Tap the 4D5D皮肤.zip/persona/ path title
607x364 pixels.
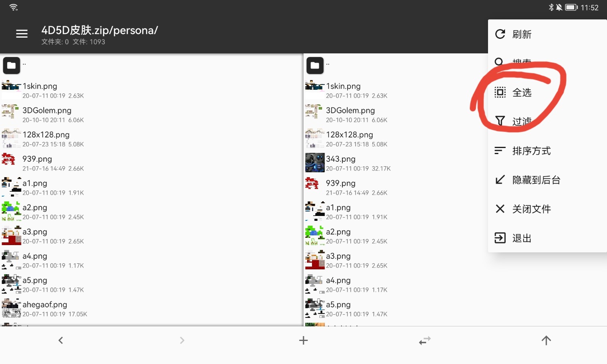click(x=100, y=30)
